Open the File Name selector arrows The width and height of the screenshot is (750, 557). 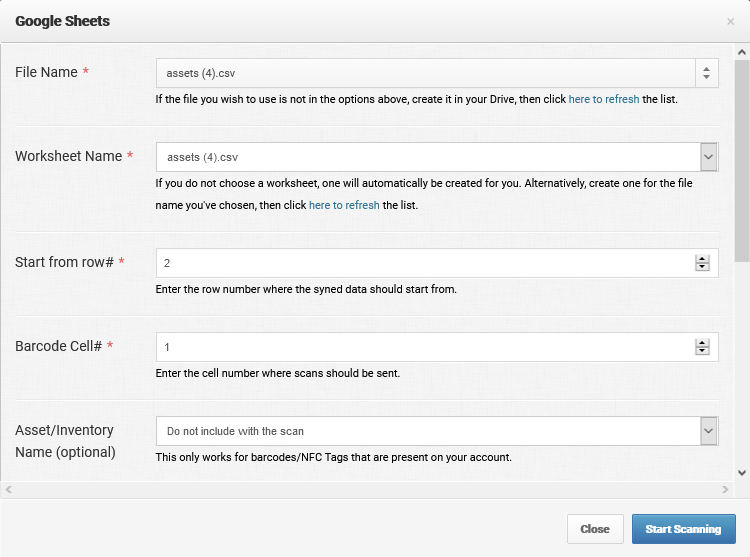pyautogui.click(x=706, y=73)
